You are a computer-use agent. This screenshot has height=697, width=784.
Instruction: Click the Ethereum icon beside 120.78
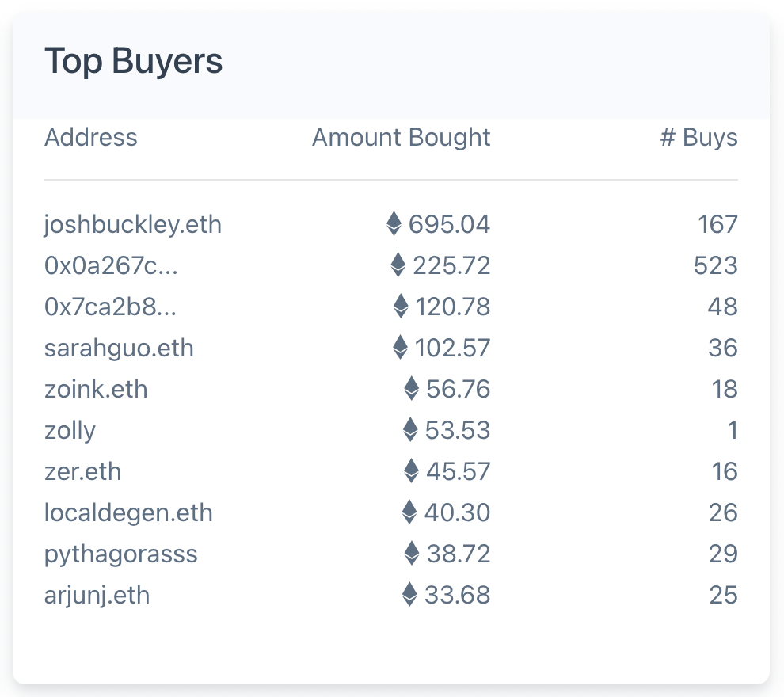click(401, 306)
